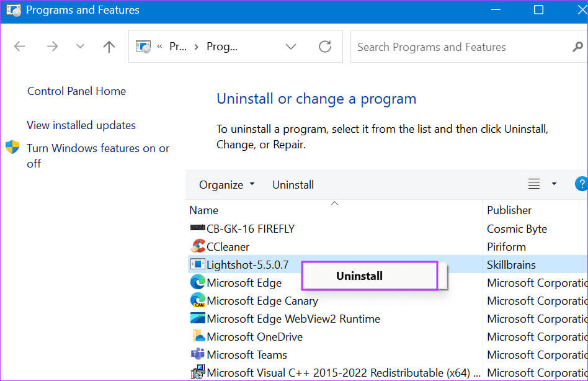This screenshot has width=588, height=381.
Task: Click the Control Panel icon in address bar
Action: click(143, 47)
